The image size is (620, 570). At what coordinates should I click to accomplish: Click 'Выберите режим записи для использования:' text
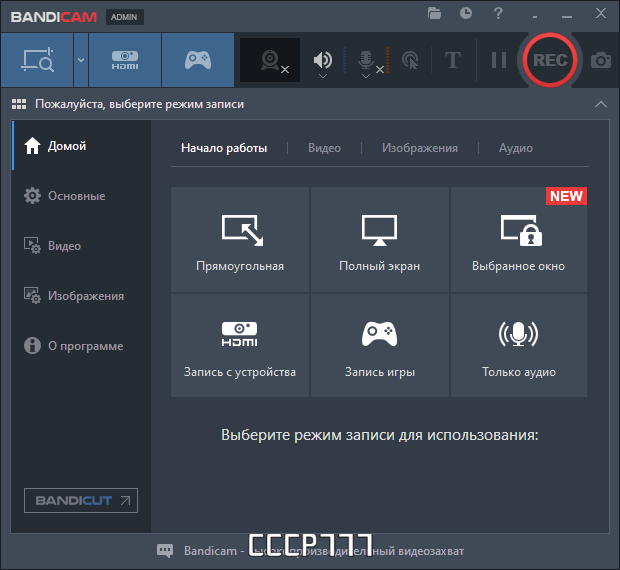[380, 435]
